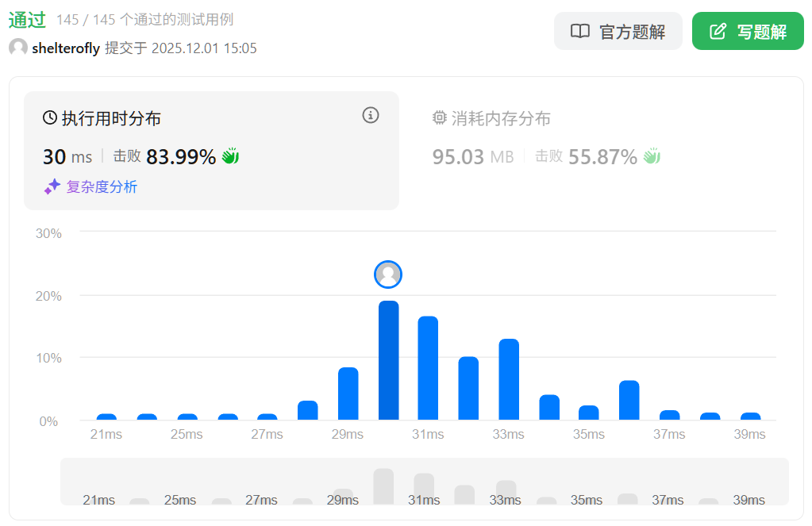Viewport: 812px width, 526px height.
Task: Click the clapping hands icon after 55.87%
Action: pyautogui.click(x=652, y=156)
